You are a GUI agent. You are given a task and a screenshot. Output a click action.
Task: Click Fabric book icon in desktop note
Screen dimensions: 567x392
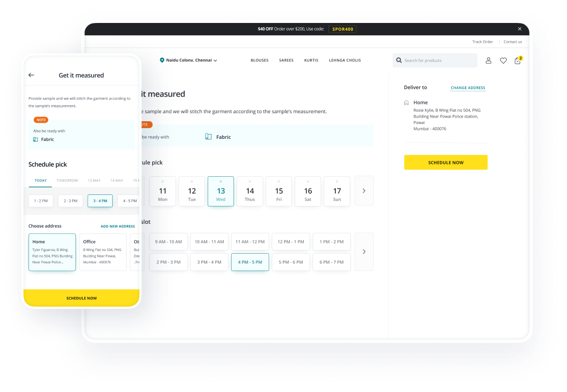[208, 137]
